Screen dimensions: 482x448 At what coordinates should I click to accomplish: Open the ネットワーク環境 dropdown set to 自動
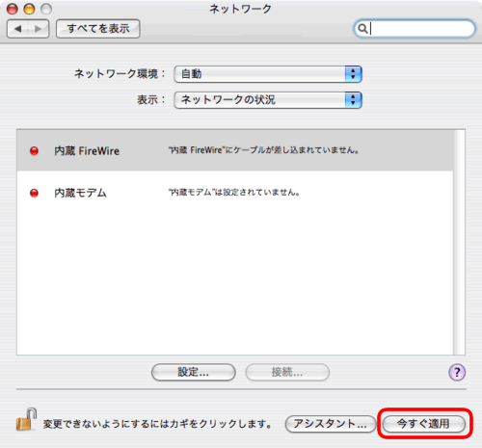pos(268,74)
